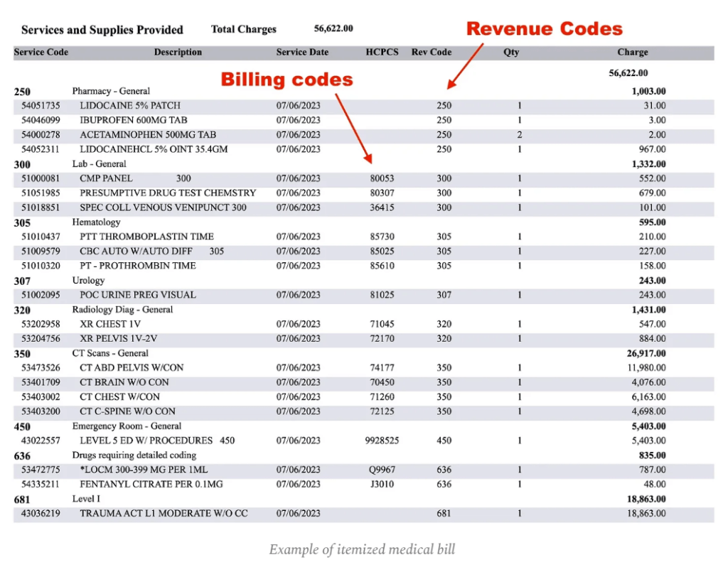The width and height of the screenshot is (728, 567).
Task: Click 'XR CHEST 1V' description
Action: 110,324
